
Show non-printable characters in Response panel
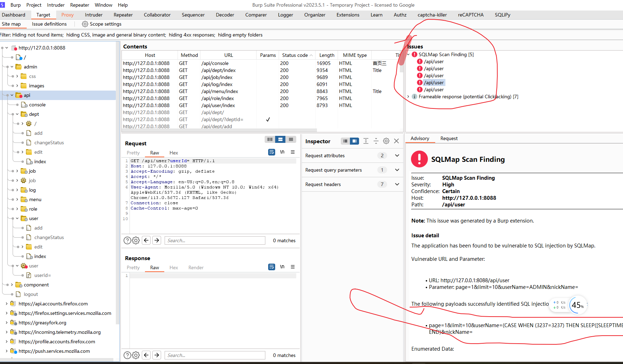pyautogui.click(x=282, y=267)
